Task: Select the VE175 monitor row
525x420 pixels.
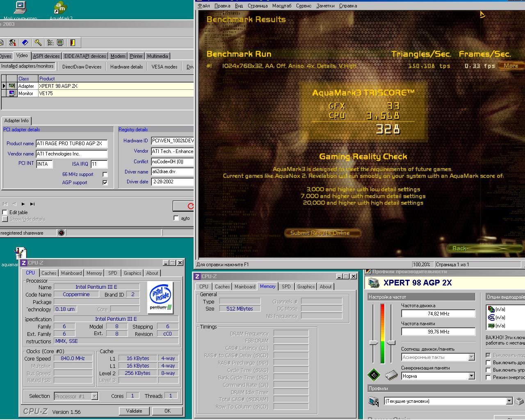Action: click(97, 93)
